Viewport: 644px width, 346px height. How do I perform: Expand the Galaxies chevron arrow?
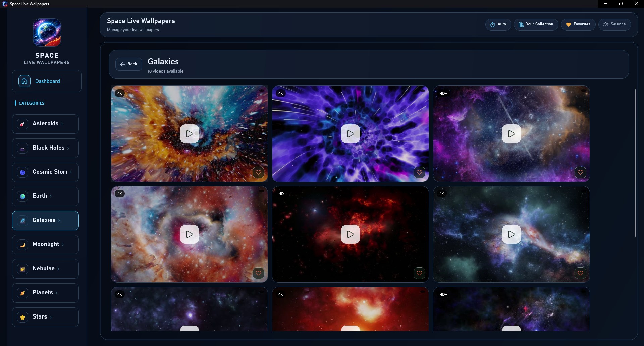pyautogui.click(x=59, y=221)
